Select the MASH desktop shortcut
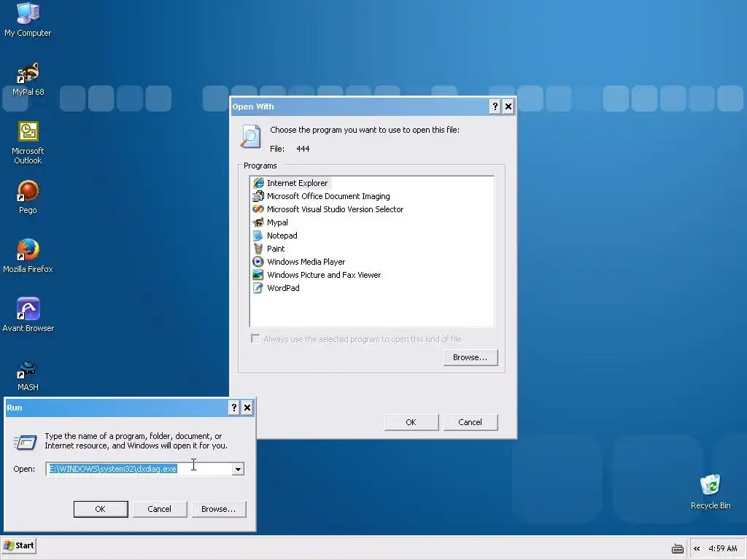 click(x=28, y=376)
